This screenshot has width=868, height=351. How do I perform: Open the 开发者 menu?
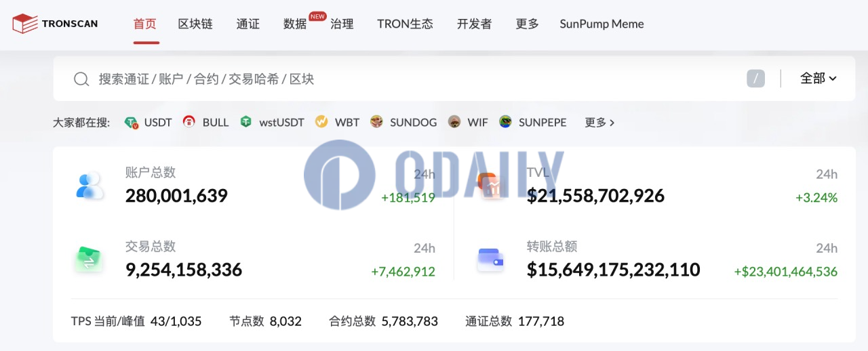[x=474, y=24]
